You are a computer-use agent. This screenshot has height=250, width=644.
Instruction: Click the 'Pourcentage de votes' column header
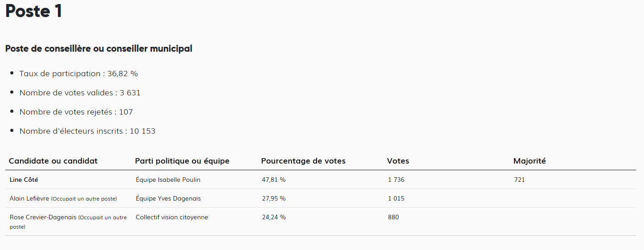[303, 161]
